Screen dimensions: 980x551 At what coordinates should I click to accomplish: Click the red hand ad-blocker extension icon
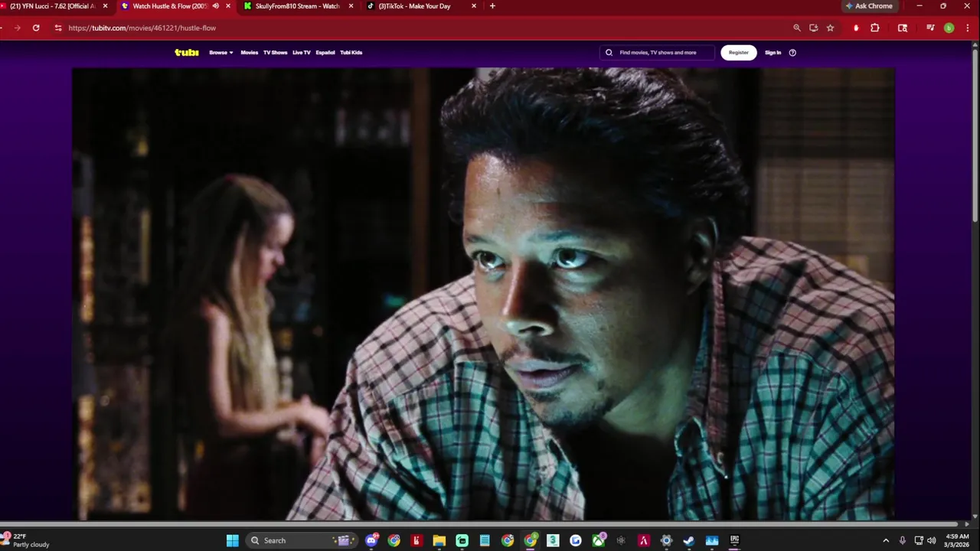coord(856,28)
